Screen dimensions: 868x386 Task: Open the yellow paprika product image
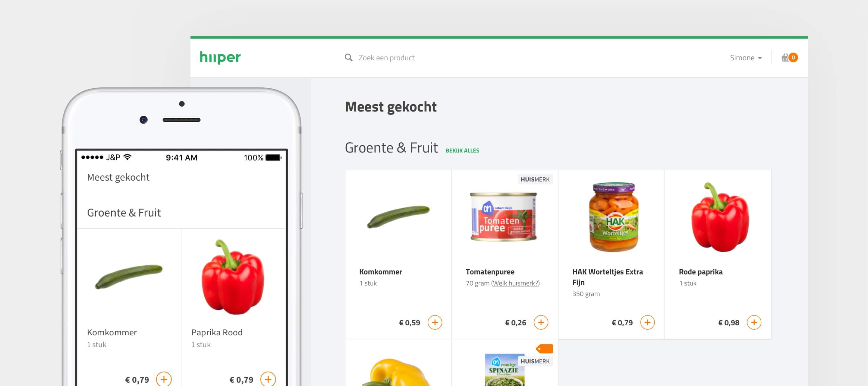tap(398, 372)
